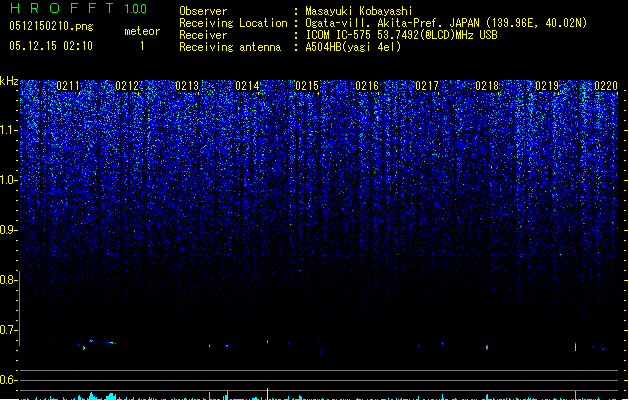The height and width of the screenshot is (400, 629).
Task: Click the Receiver label
Action: point(203,35)
